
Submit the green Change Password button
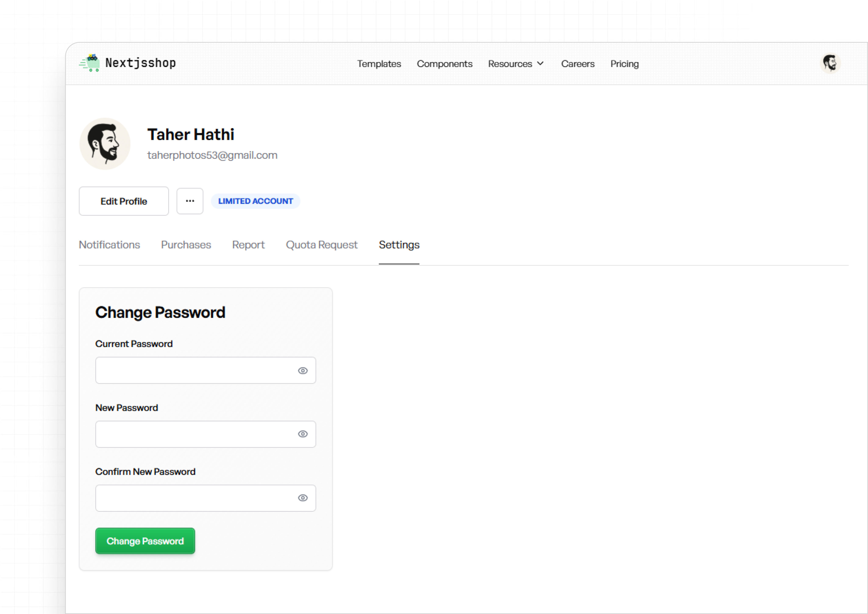[x=145, y=541]
